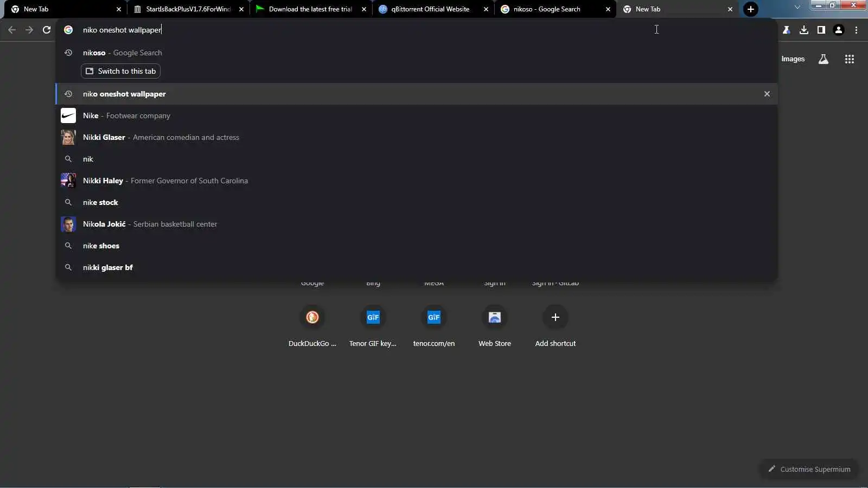Screen dimensions: 868x488
Task: Click the Nikola Jokić photo thumbnail
Action: (68, 224)
